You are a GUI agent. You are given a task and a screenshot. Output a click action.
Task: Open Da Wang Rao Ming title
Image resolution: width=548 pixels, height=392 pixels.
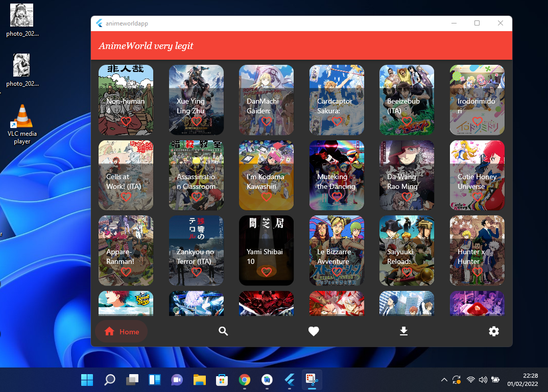[402, 181]
